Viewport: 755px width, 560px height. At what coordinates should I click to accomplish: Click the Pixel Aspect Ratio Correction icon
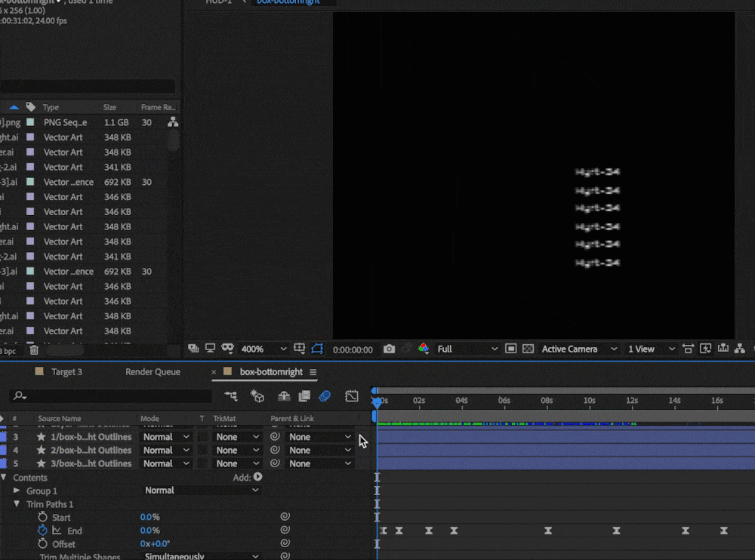[x=688, y=349]
